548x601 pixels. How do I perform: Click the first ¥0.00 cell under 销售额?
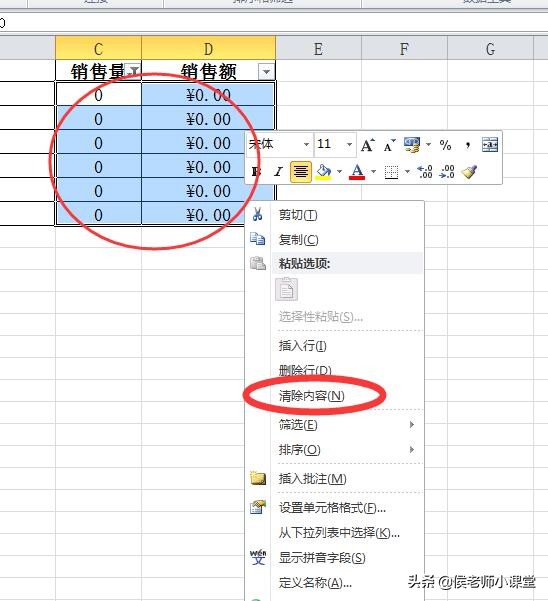click(208, 95)
